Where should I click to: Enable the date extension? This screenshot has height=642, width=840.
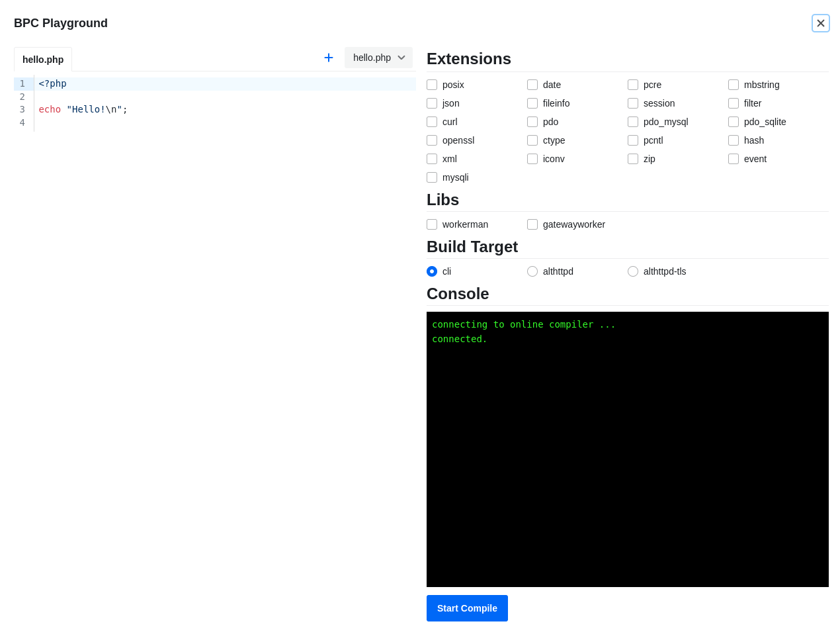(532, 85)
